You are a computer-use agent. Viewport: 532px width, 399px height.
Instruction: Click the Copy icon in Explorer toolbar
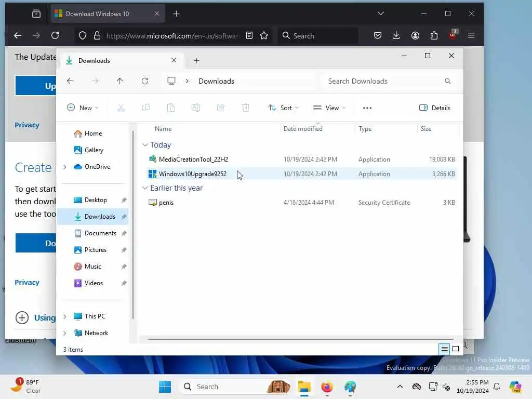pyautogui.click(x=146, y=108)
